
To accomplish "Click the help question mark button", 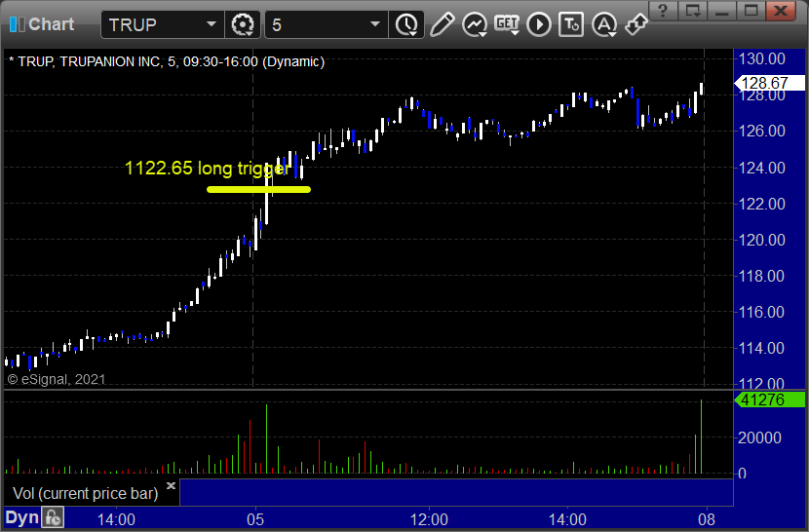I will [x=663, y=11].
